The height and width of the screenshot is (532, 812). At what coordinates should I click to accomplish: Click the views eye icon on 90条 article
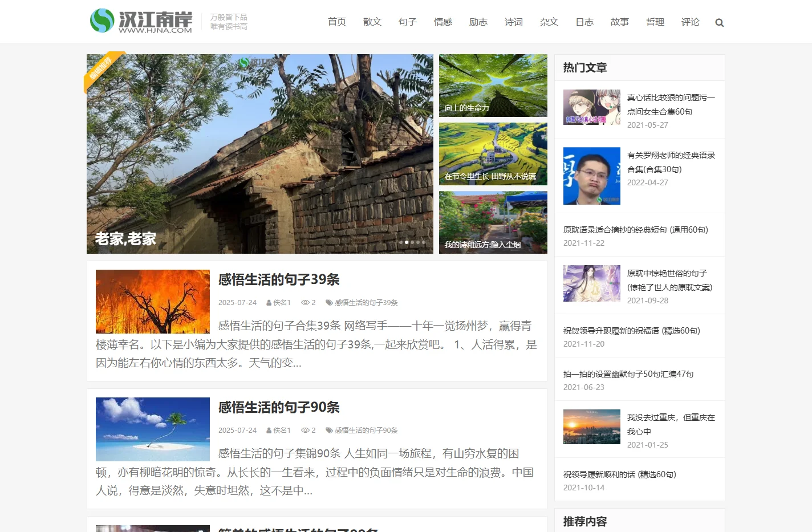click(x=305, y=431)
